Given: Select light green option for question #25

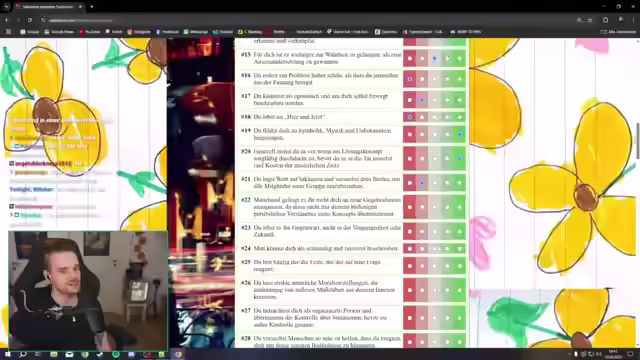Looking at the screenshot, I should [447, 266].
